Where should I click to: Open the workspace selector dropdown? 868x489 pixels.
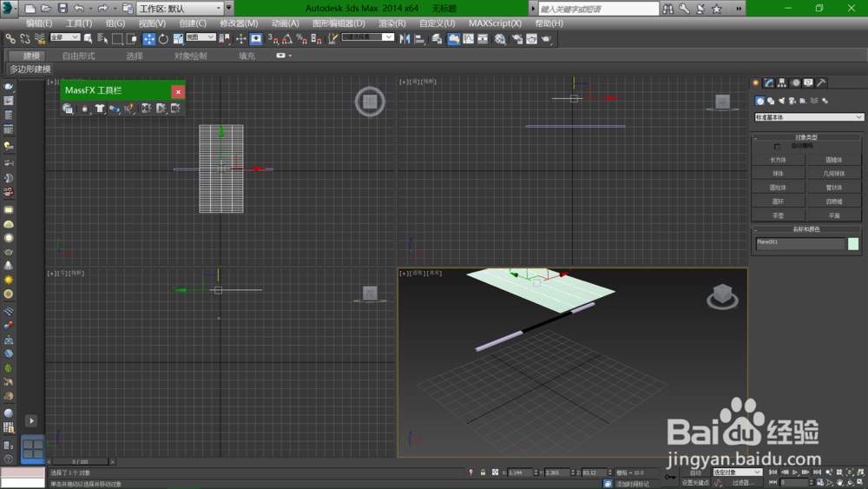pyautogui.click(x=180, y=9)
